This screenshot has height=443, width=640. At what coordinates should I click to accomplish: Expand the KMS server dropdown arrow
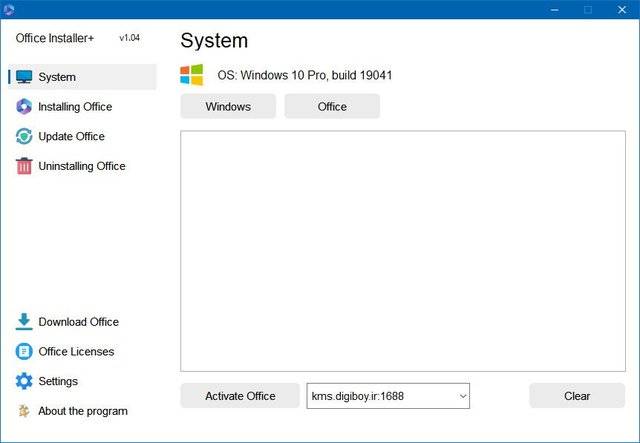[x=463, y=396]
